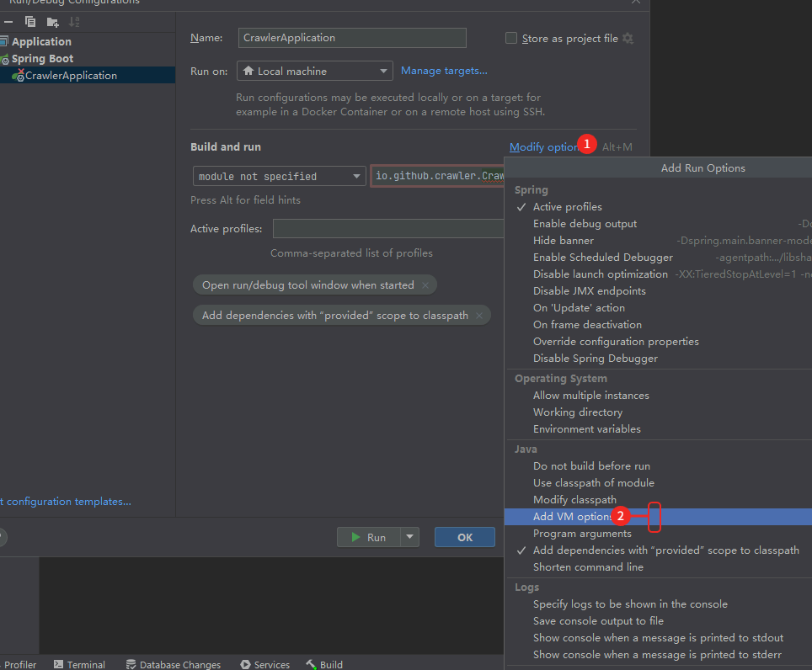Screen dimensions: 812x670
Task: Choose Show console when message printed to stderr
Action: click(658, 655)
